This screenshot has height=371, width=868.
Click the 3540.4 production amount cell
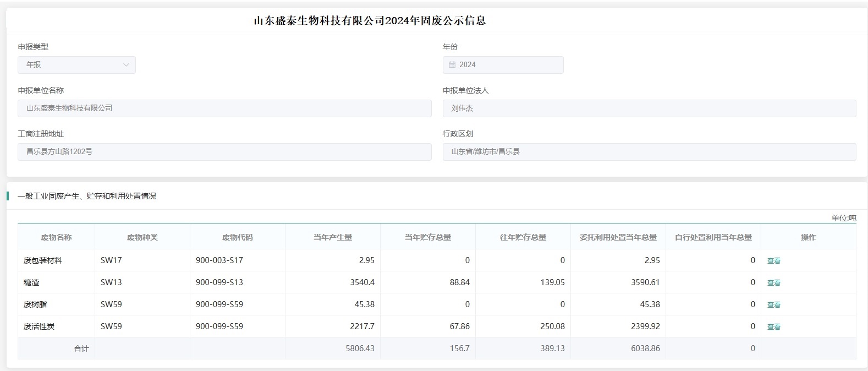(333, 282)
